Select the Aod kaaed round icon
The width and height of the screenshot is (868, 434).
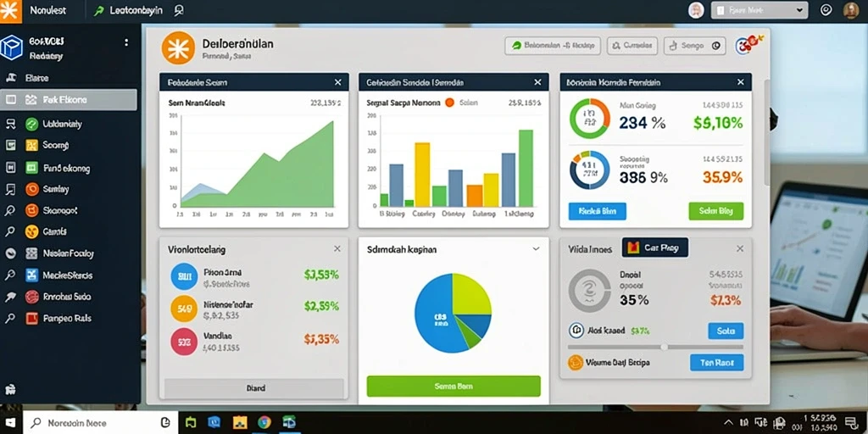coord(576,331)
